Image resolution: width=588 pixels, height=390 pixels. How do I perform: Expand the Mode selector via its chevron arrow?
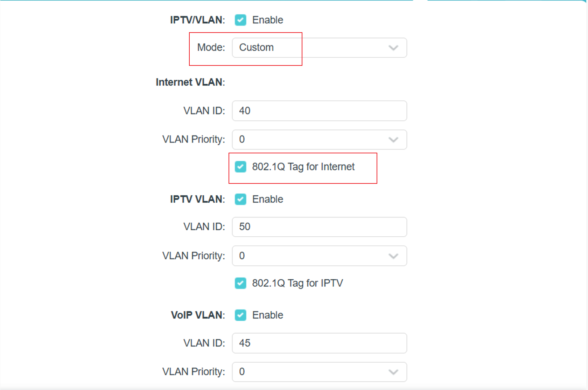pos(393,48)
